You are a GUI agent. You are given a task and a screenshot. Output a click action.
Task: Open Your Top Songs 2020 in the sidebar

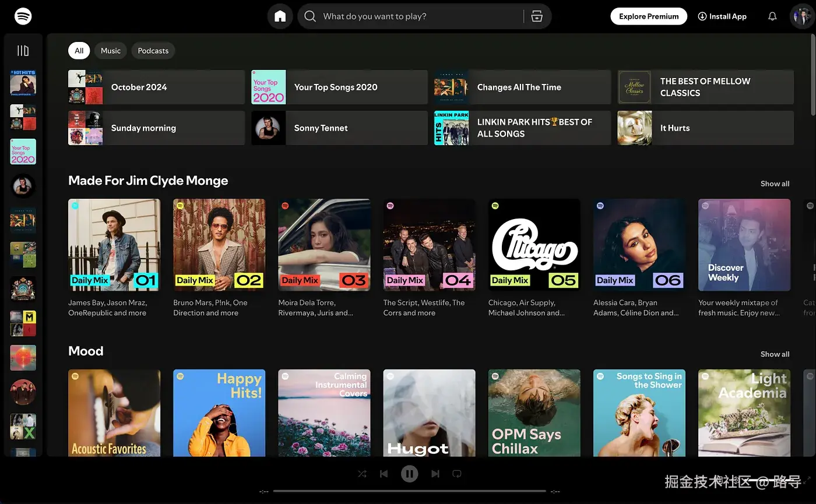point(23,151)
